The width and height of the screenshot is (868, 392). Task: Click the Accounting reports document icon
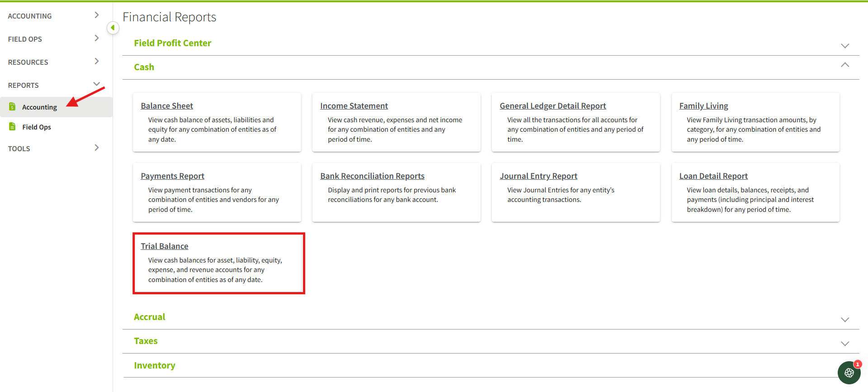pyautogui.click(x=12, y=106)
